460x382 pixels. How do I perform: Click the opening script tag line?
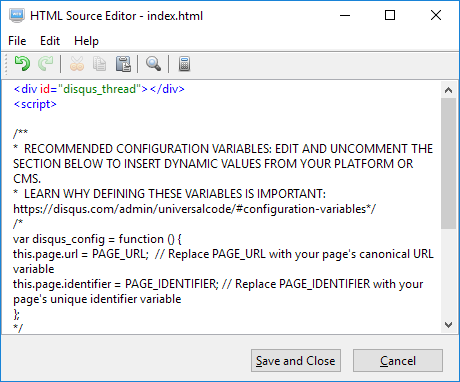(35, 104)
